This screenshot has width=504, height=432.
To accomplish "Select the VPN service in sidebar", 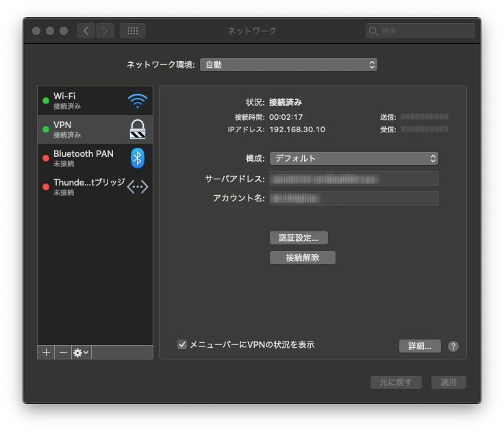I will (x=95, y=129).
